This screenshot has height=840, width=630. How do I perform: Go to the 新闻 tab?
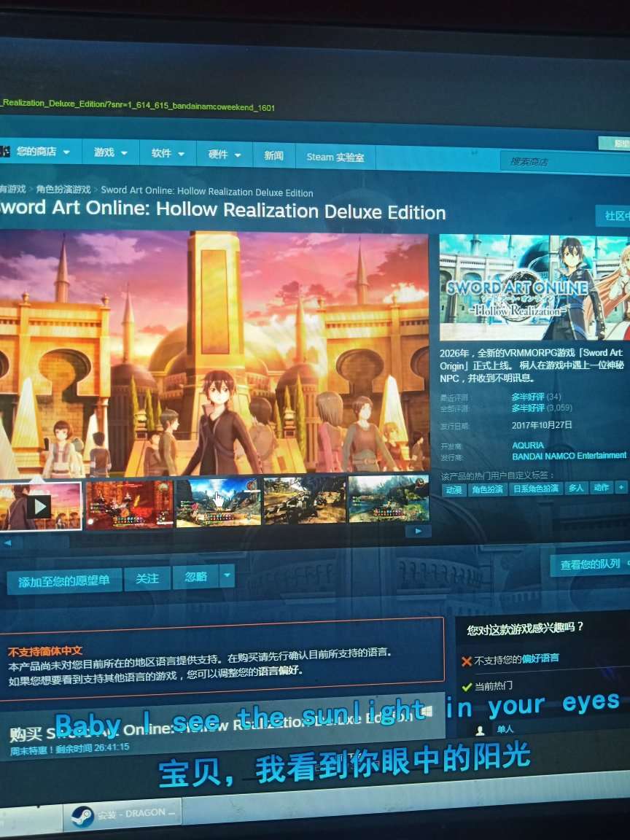pyautogui.click(x=273, y=156)
